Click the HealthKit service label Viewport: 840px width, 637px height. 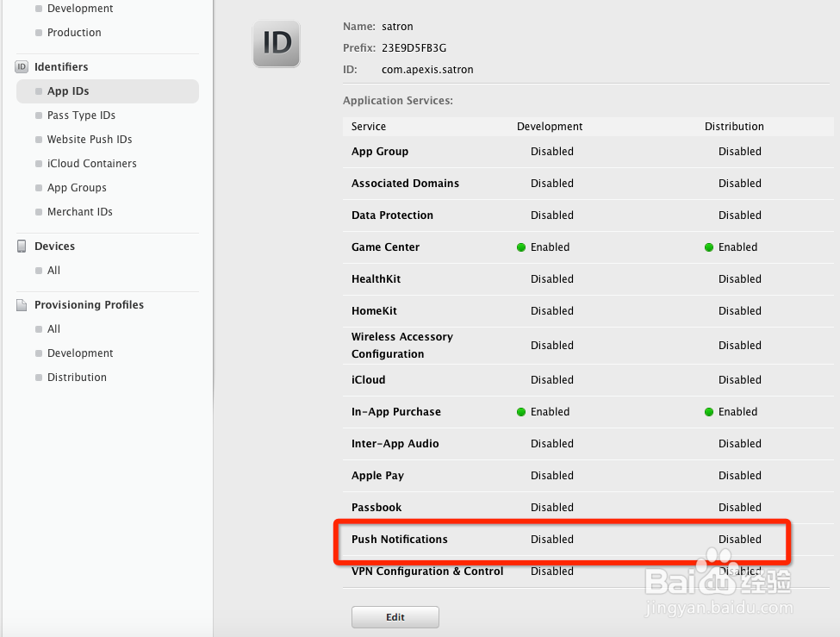376,278
